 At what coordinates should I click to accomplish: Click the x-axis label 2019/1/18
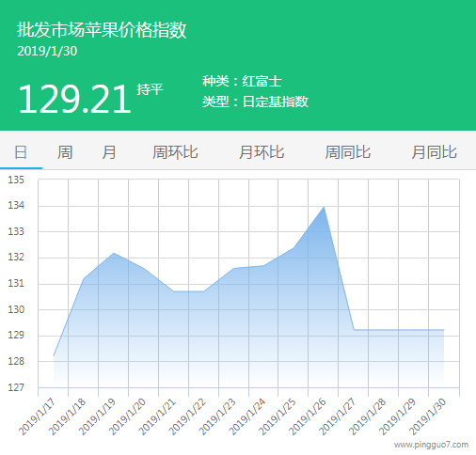(x=67, y=416)
